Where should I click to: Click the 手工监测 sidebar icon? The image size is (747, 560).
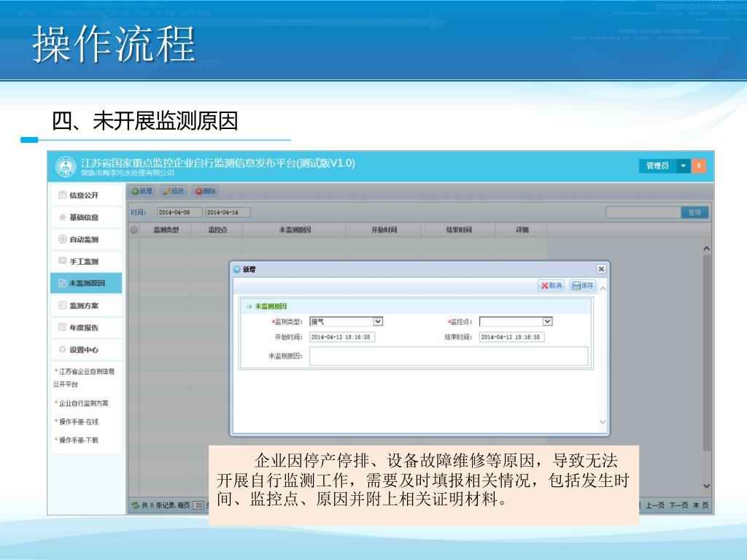click(62, 260)
